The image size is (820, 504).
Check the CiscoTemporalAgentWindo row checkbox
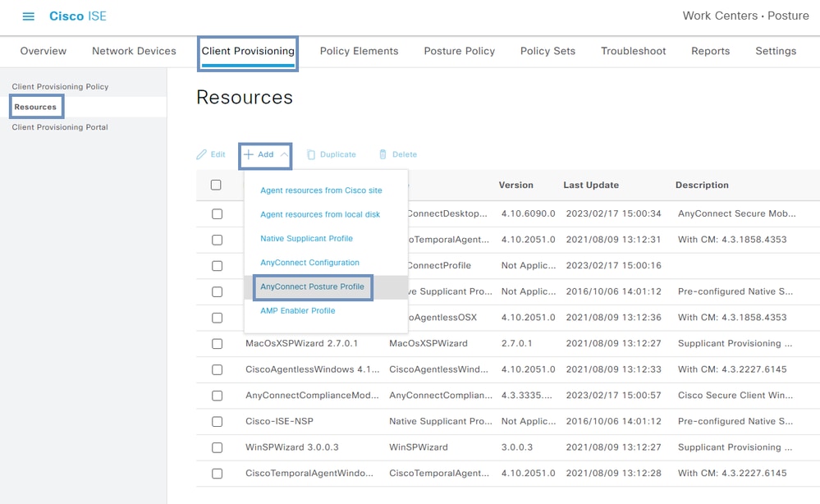[x=217, y=474]
